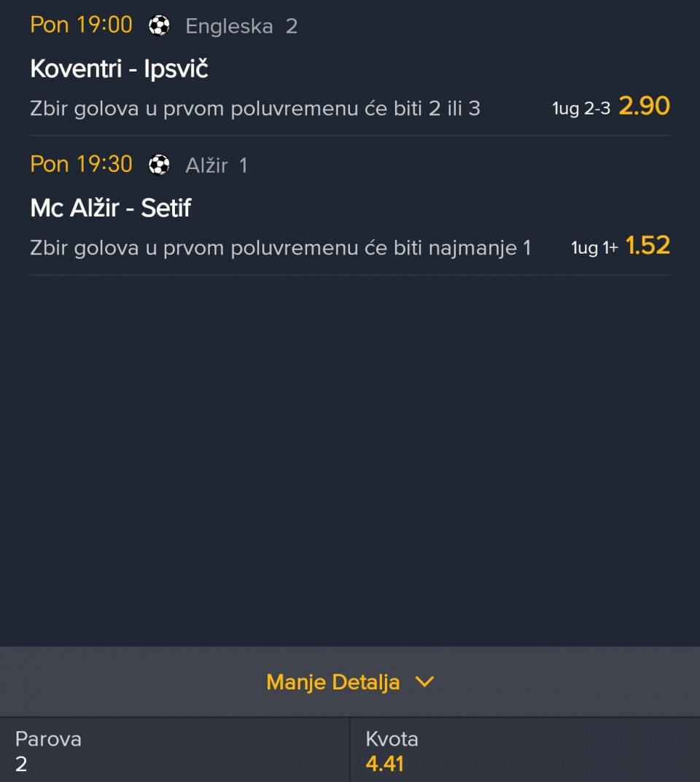Click the pairs count value 2

pos(21,764)
